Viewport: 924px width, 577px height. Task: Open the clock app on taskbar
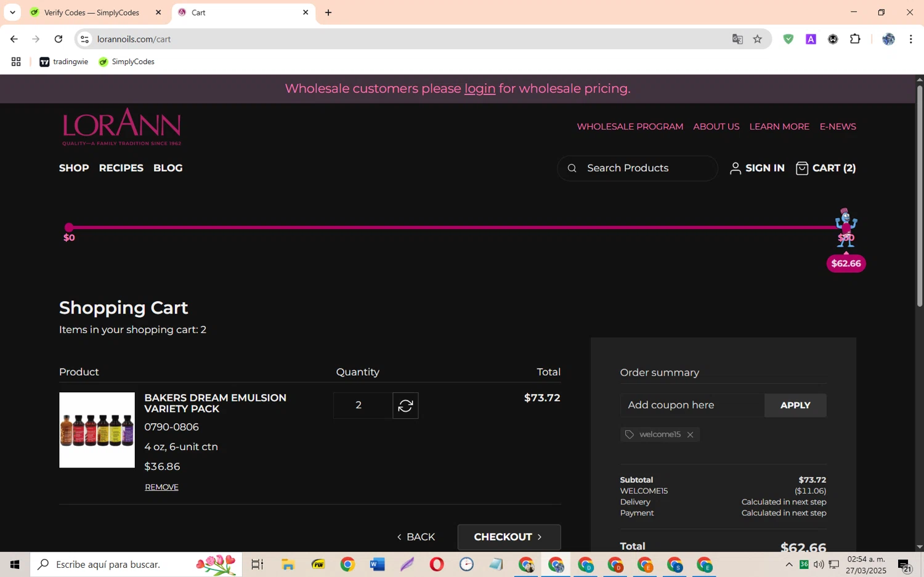coord(466,564)
